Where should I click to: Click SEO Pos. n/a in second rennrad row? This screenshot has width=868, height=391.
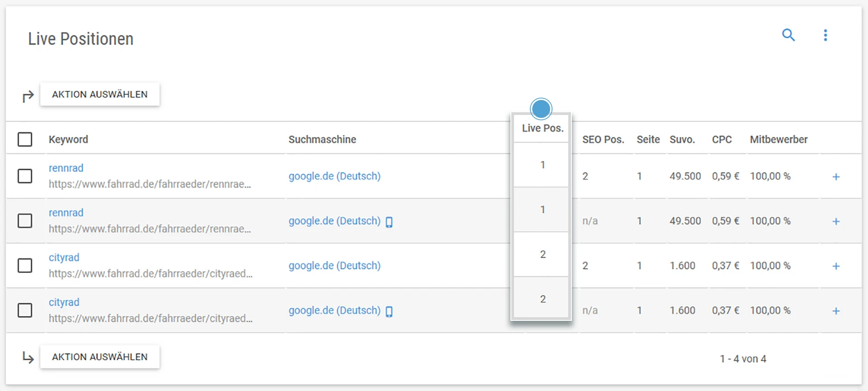tap(590, 221)
